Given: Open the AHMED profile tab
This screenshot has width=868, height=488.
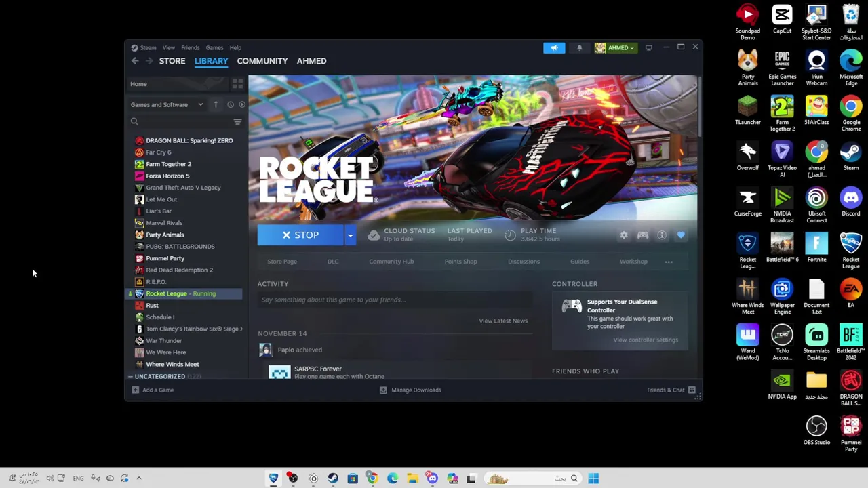Looking at the screenshot, I should tap(311, 61).
